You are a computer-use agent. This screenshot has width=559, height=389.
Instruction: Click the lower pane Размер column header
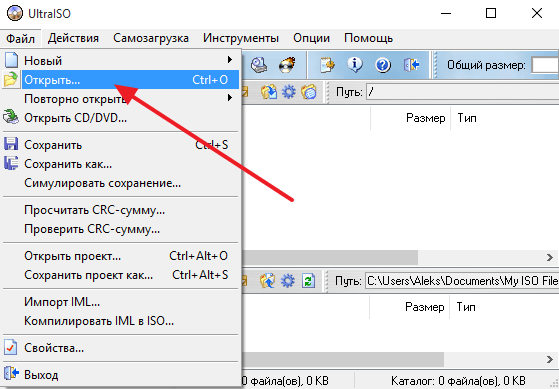(410, 307)
